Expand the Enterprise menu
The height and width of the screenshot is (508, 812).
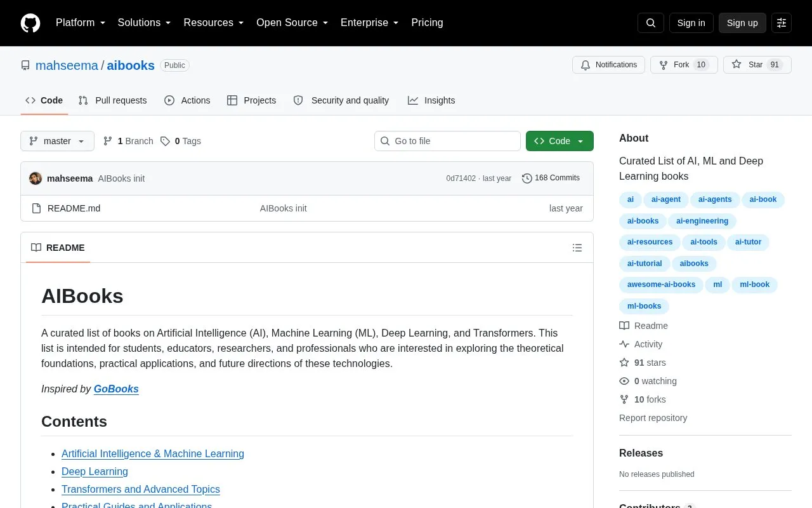pyautogui.click(x=370, y=23)
